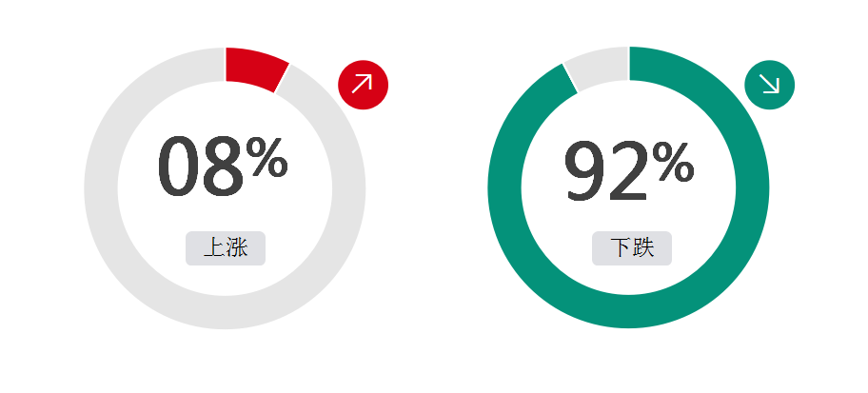This screenshot has height=393, width=868.
Task: Click the green down-right arrow icon
Action: click(769, 85)
